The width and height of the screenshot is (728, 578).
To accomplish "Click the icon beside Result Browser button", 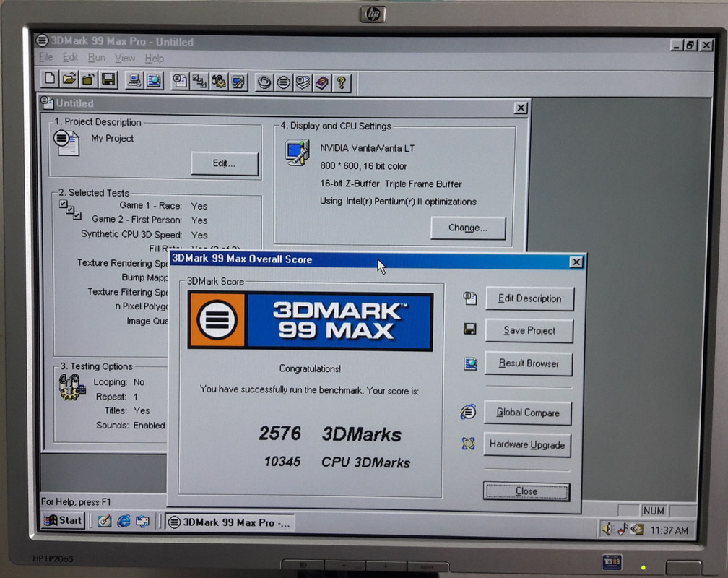I will pos(470,363).
